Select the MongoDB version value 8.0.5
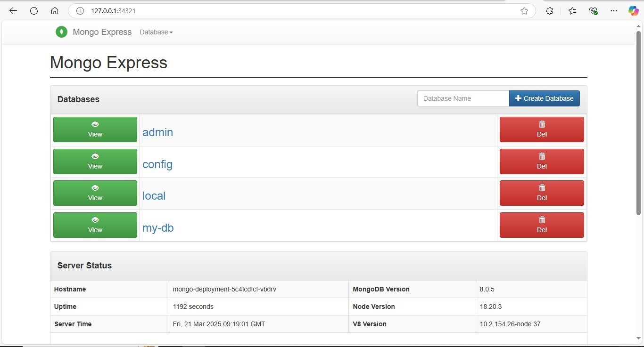The width and height of the screenshot is (644, 347). (487, 289)
